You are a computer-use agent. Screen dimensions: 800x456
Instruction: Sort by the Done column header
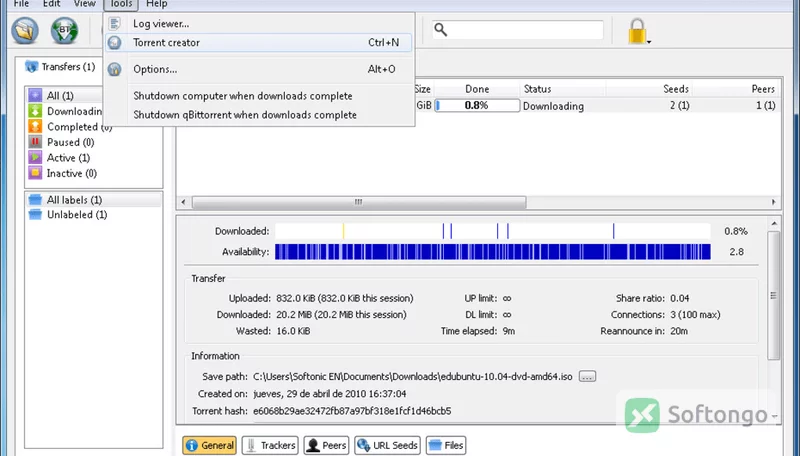(x=477, y=89)
